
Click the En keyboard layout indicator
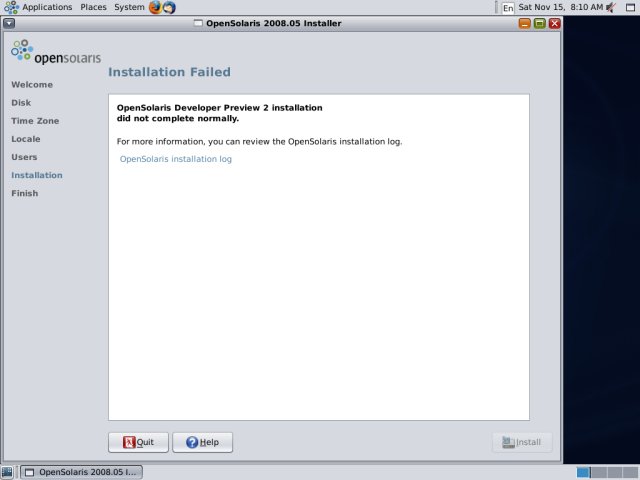coord(508,8)
